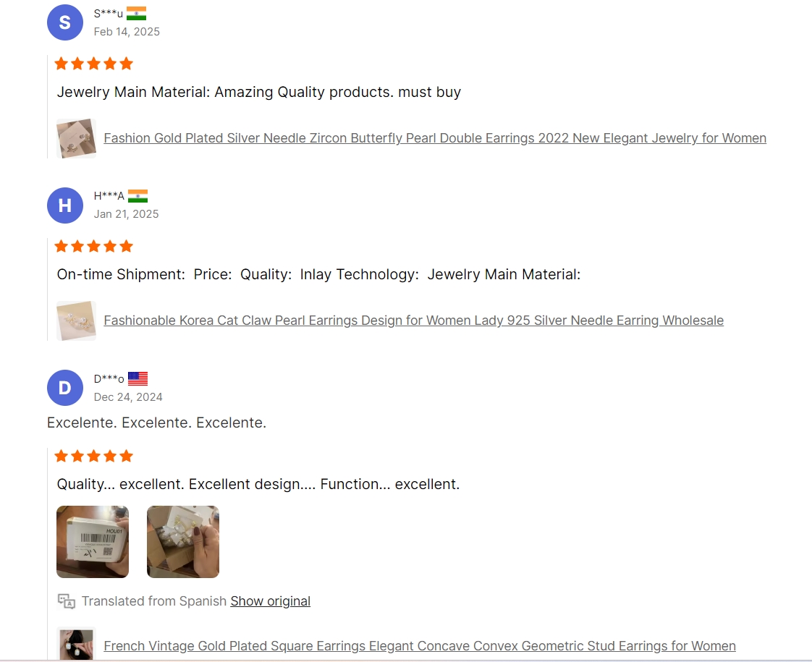Click India flag next to H***A
The width and height of the screenshot is (812, 662).
(138, 196)
